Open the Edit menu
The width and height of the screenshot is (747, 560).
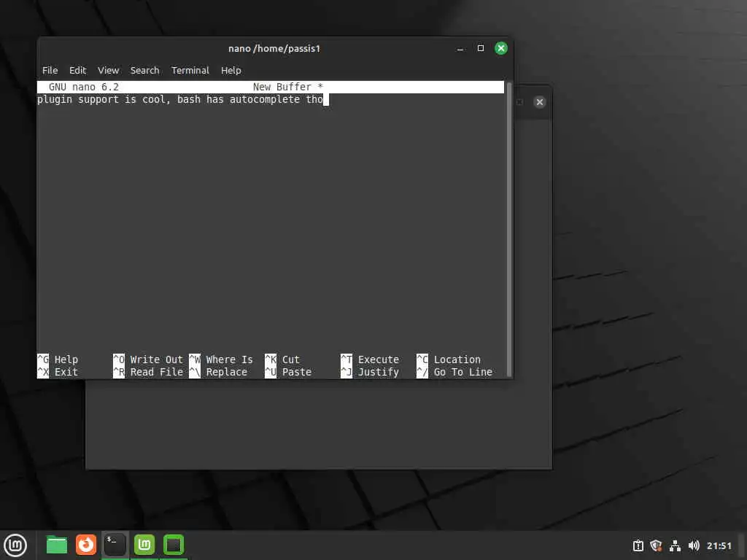coord(77,71)
